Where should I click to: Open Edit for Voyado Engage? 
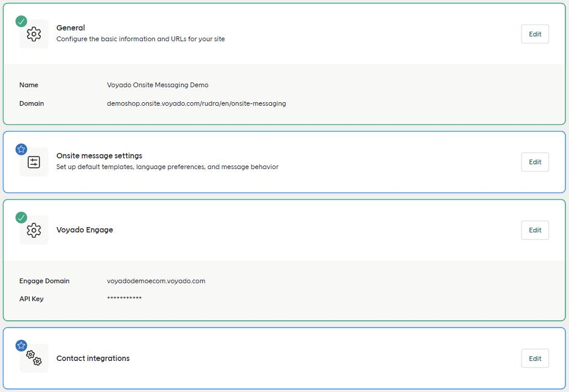tap(535, 230)
